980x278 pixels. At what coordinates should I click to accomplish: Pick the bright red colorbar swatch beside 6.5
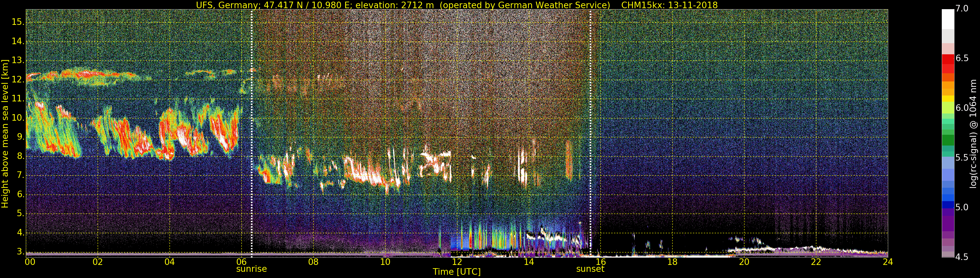coord(948,60)
